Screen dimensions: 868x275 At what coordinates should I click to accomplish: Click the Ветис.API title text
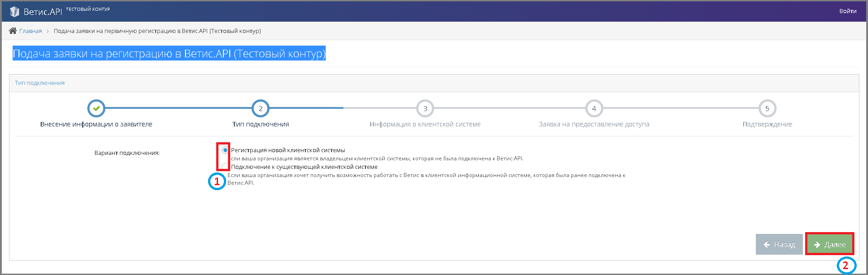click(x=43, y=12)
